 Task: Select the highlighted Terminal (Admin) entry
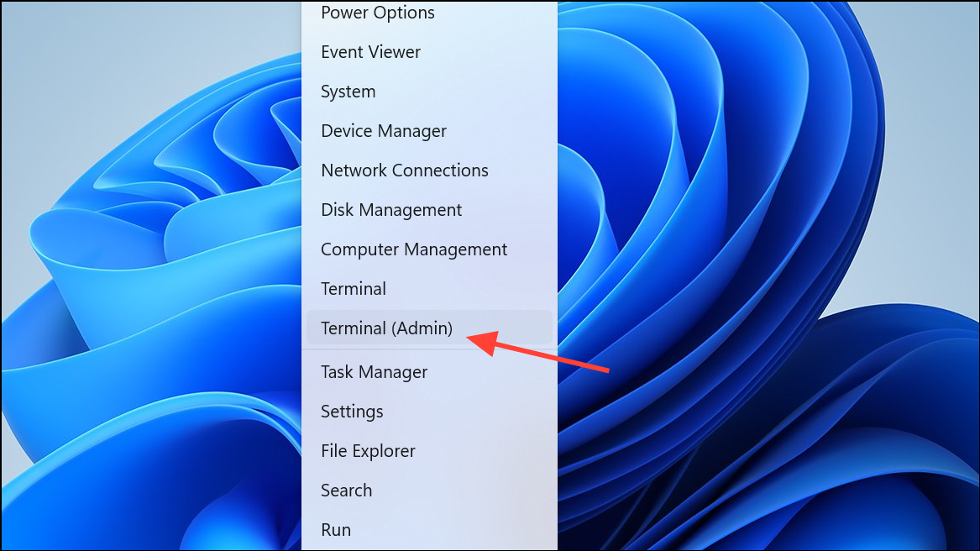[429, 328]
